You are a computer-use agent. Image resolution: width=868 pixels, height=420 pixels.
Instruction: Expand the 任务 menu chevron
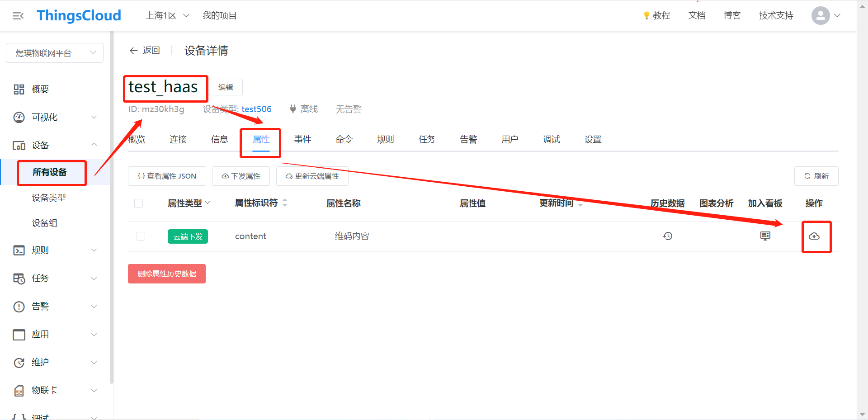[x=94, y=278]
